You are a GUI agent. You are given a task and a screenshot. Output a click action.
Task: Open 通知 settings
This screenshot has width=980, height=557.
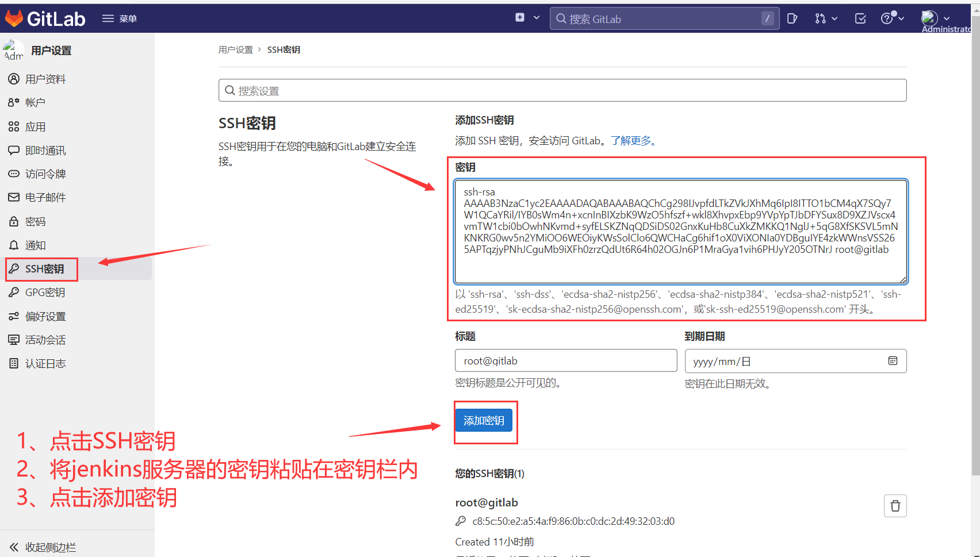click(35, 245)
